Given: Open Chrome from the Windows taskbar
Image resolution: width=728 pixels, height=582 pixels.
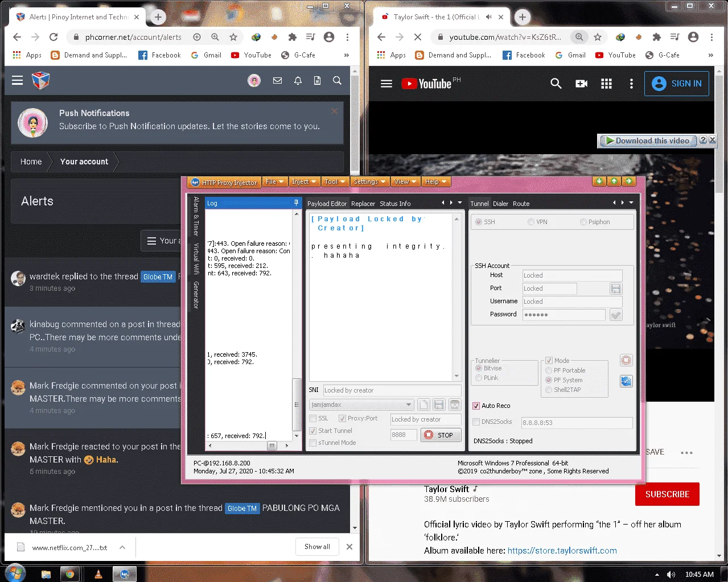Looking at the screenshot, I should pyautogui.click(x=69, y=574).
